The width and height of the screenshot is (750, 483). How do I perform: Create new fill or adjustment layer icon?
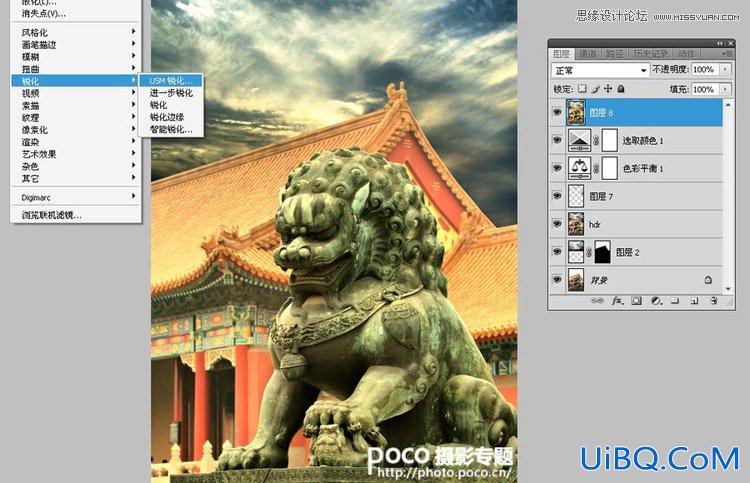coord(656,301)
